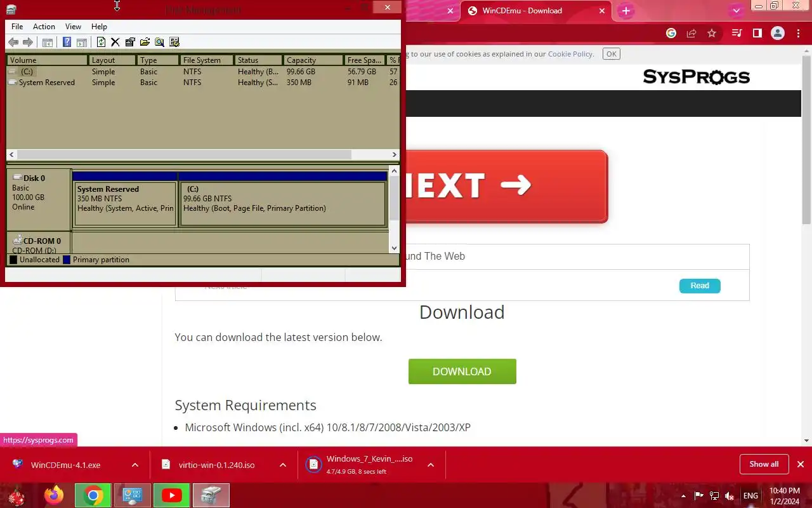Click OK on the cookie notice
Viewport: 812px width, 508px height.
click(x=612, y=54)
